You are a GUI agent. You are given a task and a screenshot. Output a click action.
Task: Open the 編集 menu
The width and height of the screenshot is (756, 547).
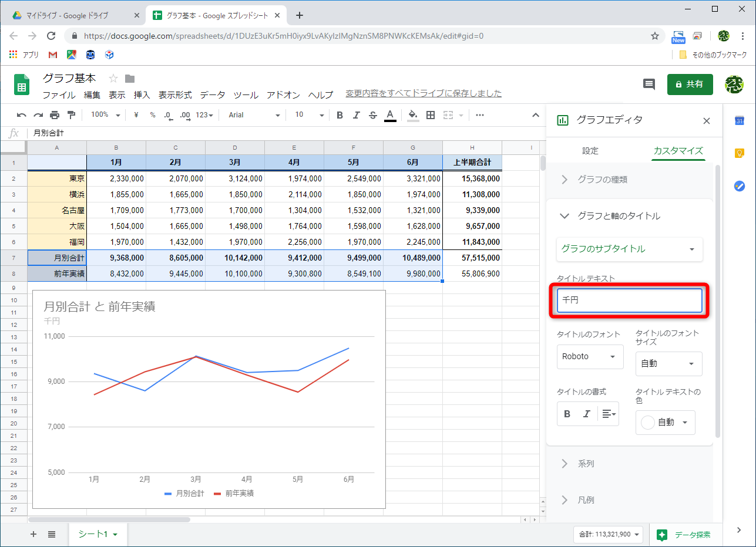pos(92,94)
